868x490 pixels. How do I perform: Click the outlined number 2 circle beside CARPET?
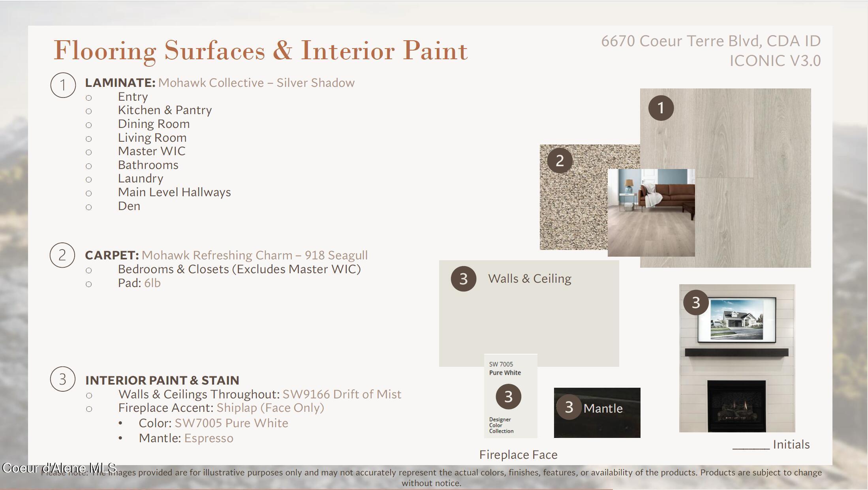point(62,255)
